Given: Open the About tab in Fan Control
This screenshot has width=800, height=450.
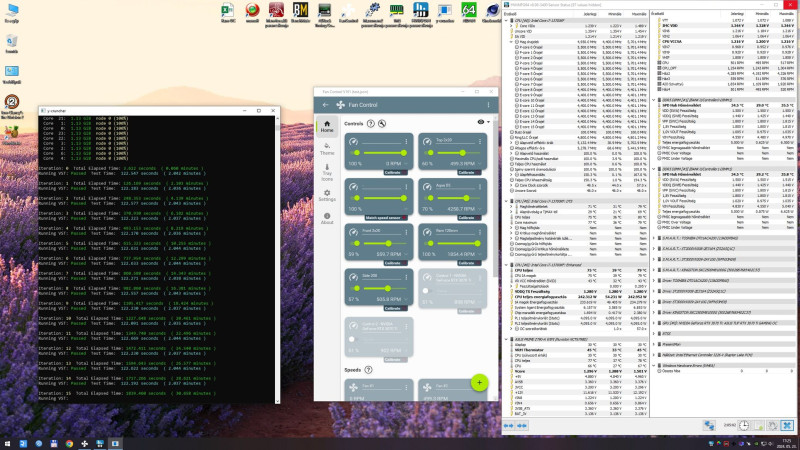Looking at the screenshot, I should tap(327, 218).
